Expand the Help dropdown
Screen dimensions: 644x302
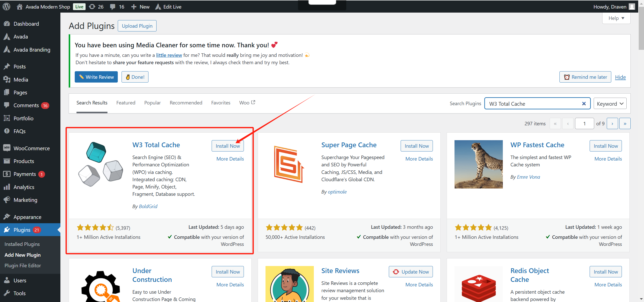click(x=616, y=18)
